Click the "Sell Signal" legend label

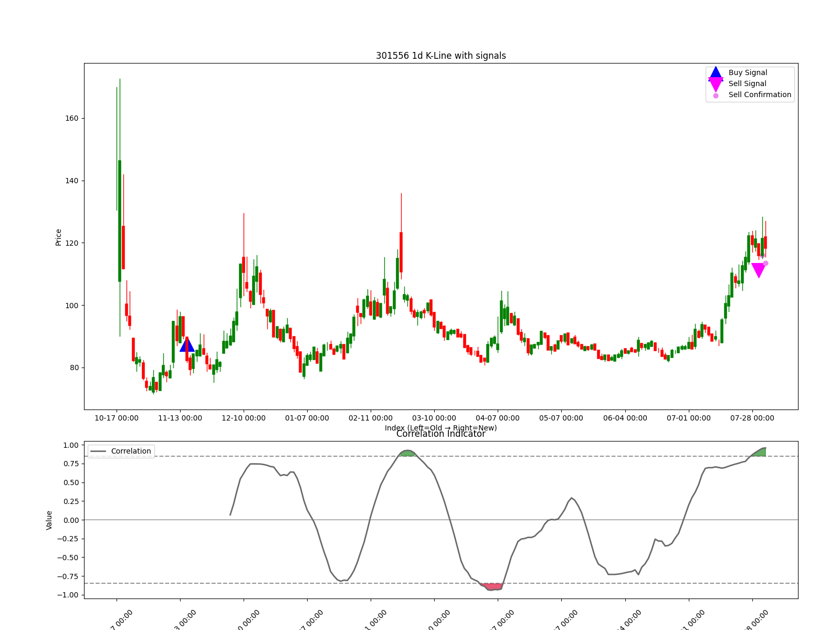coord(747,83)
